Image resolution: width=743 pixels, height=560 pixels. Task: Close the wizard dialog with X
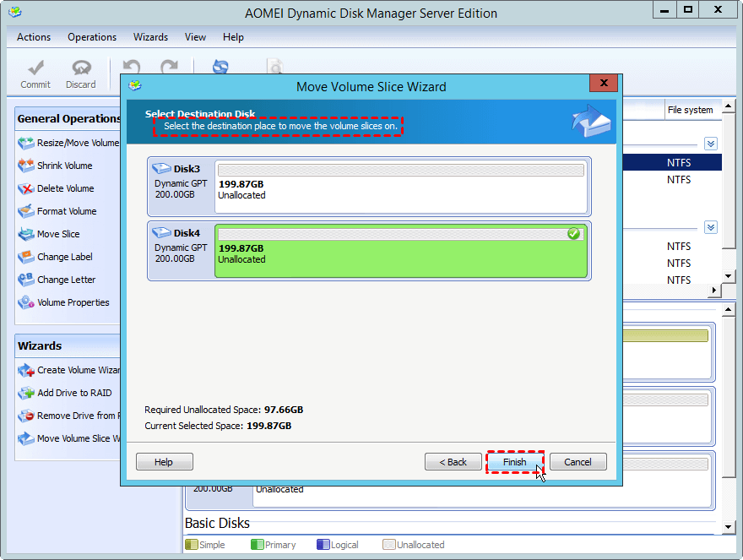pyautogui.click(x=604, y=83)
